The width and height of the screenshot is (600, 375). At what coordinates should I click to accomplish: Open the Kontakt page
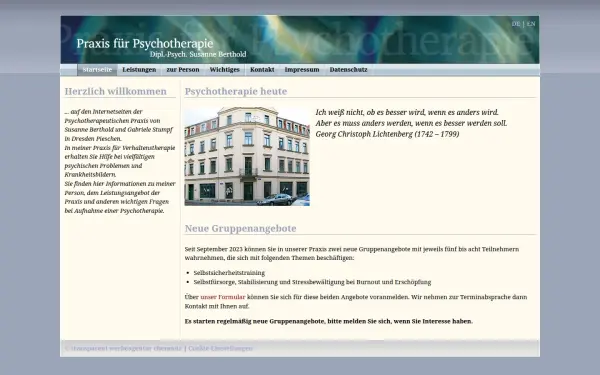[262, 70]
